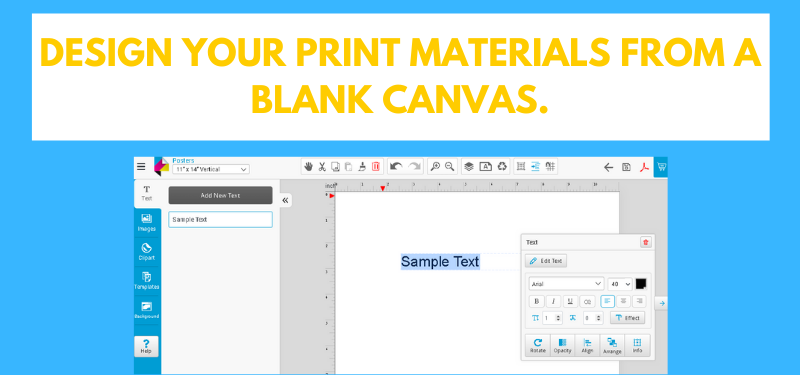
Task: Select the Clipart sidebar tab
Action: coord(147,252)
